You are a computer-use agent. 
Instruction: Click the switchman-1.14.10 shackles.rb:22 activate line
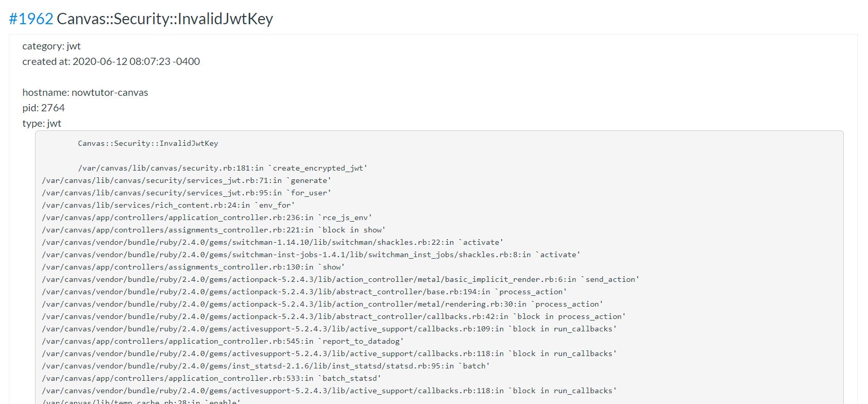[x=273, y=242]
